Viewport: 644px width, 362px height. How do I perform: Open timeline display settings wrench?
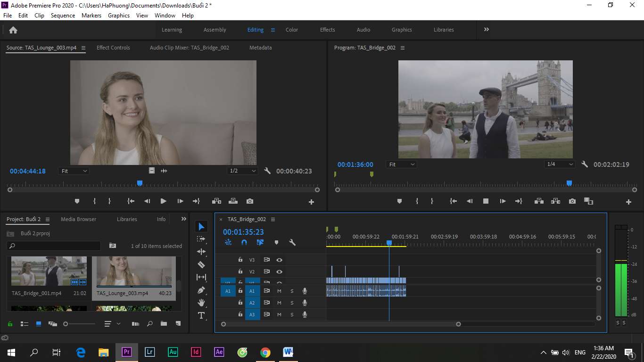tap(292, 242)
